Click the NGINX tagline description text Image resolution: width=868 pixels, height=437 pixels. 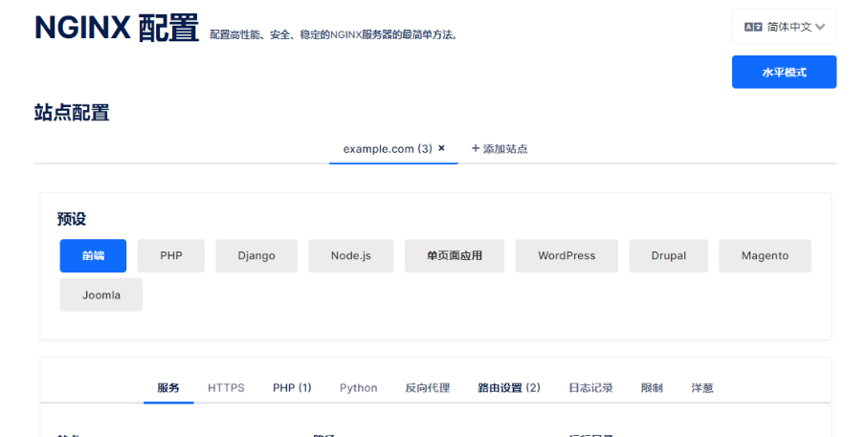point(334,34)
